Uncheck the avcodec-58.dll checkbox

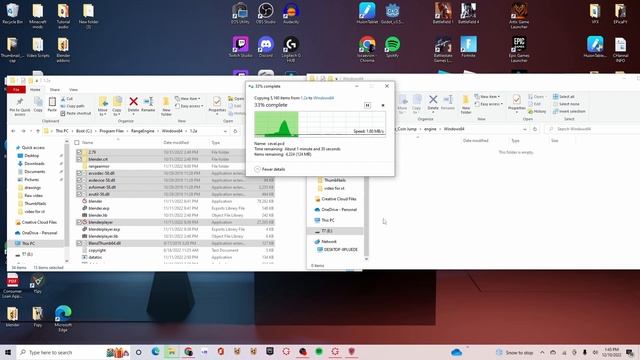click(79, 173)
